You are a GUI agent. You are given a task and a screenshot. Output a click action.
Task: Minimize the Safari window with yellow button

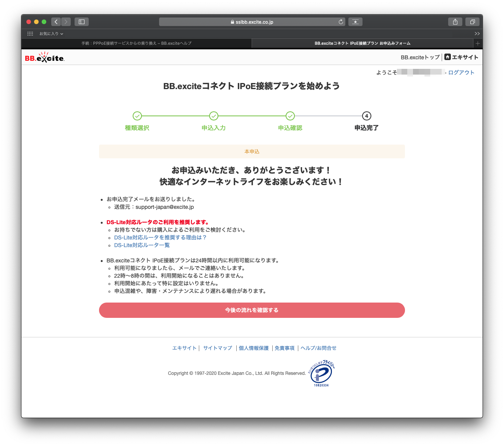pyautogui.click(x=36, y=22)
